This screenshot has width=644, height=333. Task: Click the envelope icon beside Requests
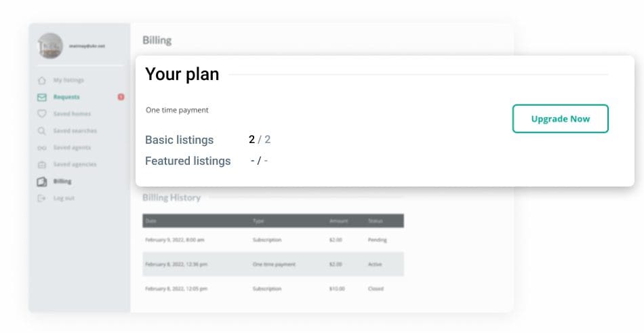click(42, 97)
